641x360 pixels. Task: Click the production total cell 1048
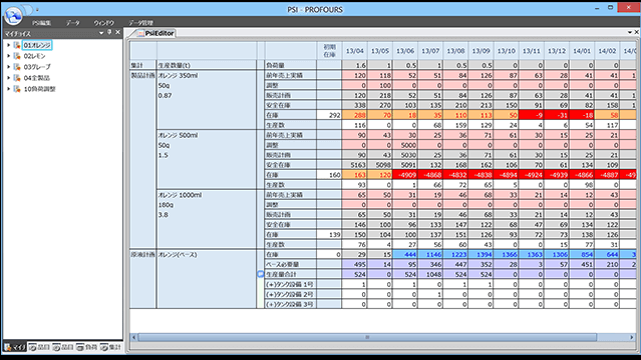[430, 274]
